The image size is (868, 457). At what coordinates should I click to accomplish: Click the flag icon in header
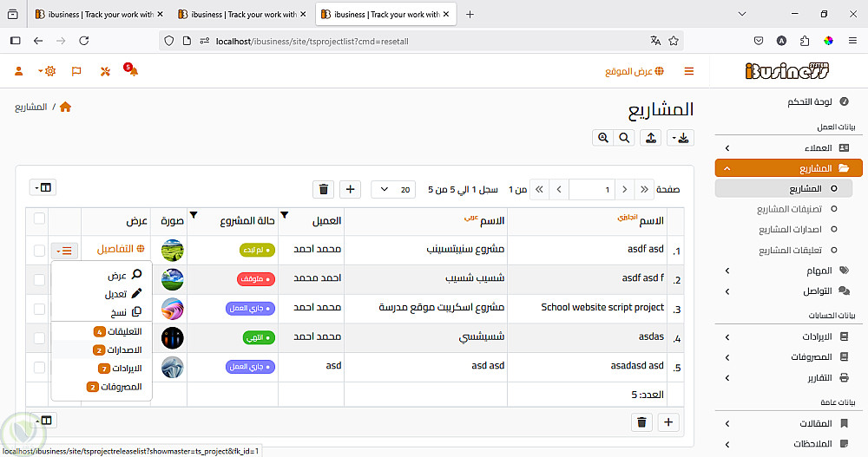click(x=76, y=71)
